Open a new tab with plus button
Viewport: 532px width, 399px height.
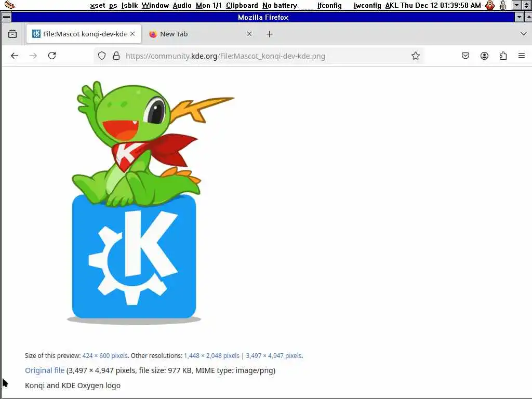coord(270,34)
